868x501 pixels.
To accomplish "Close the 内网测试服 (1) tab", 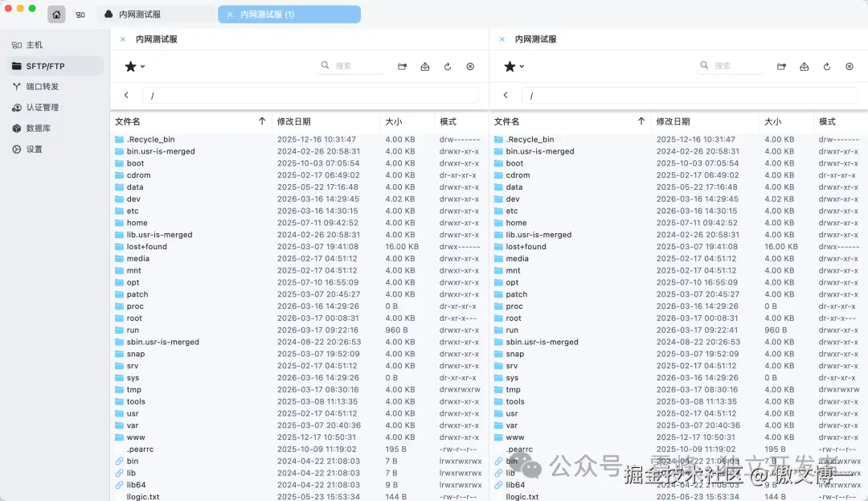I will pos(230,14).
